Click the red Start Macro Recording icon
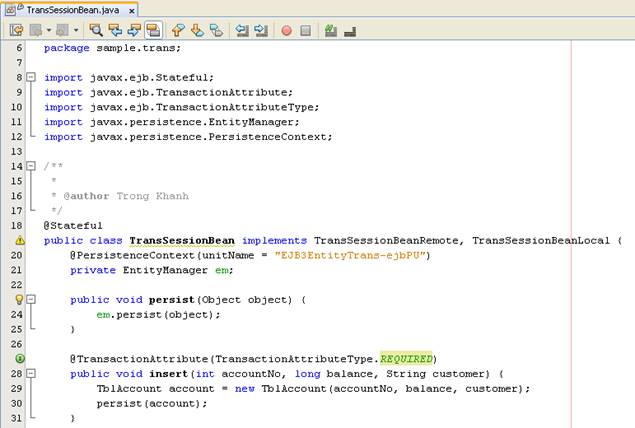The height and width of the screenshot is (428, 635). point(287,30)
